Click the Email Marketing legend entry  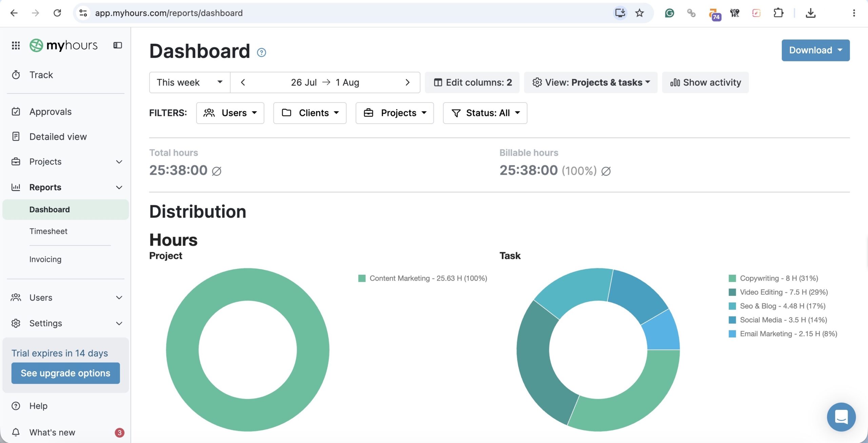783,334
